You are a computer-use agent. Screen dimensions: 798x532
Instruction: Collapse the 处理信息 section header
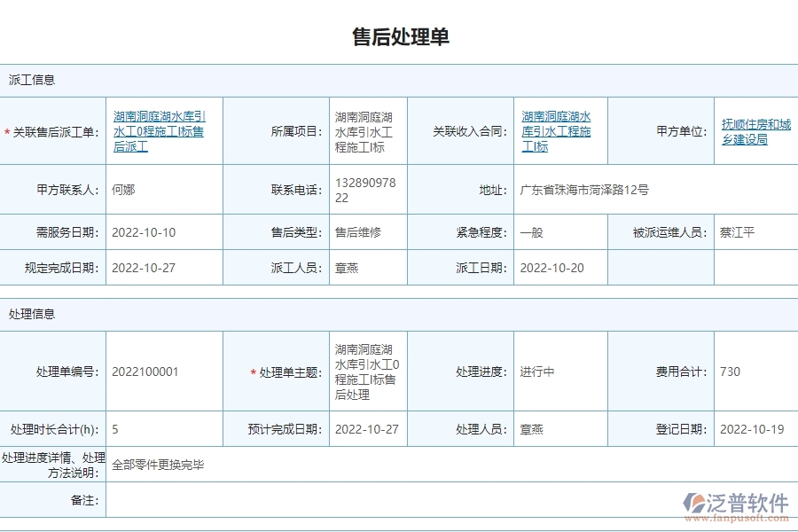[x=31, y=313]
